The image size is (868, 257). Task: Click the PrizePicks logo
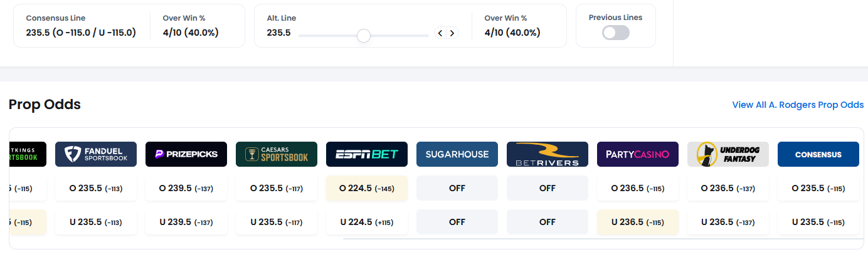(186, 154)
